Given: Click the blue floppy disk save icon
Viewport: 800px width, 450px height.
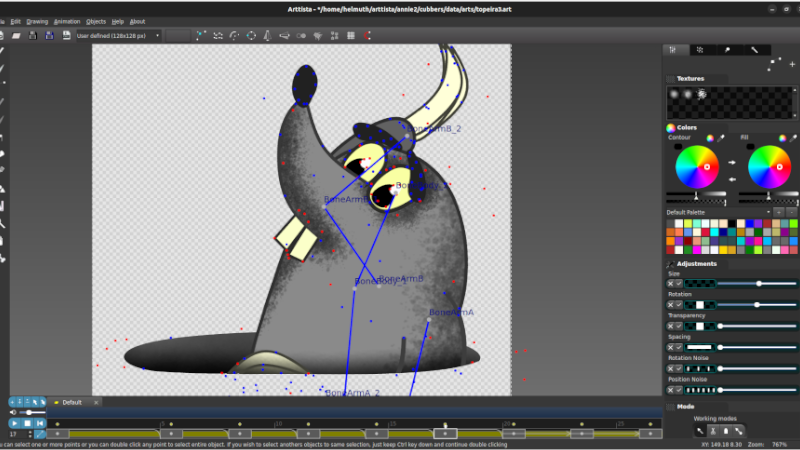Looking at the screenshot, I should [49, 36].
